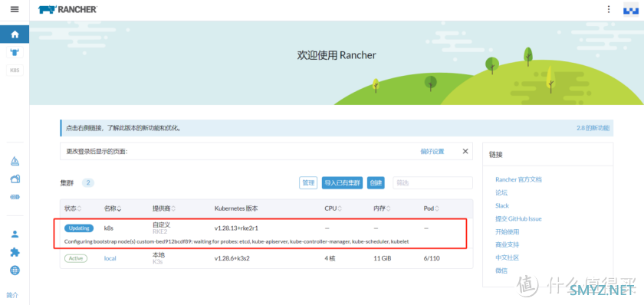Open the local cluster cow icon

(15, 52)
